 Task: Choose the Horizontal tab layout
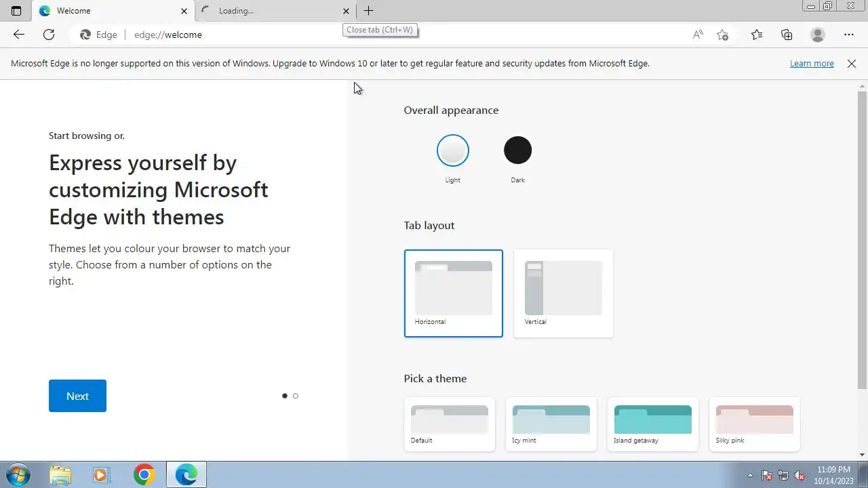pos(454,293)
